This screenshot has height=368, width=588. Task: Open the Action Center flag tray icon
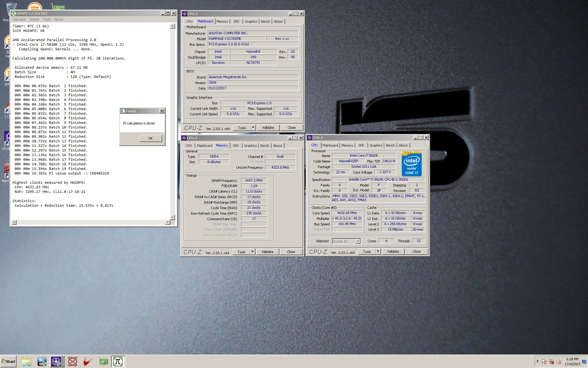pos(544,362)
